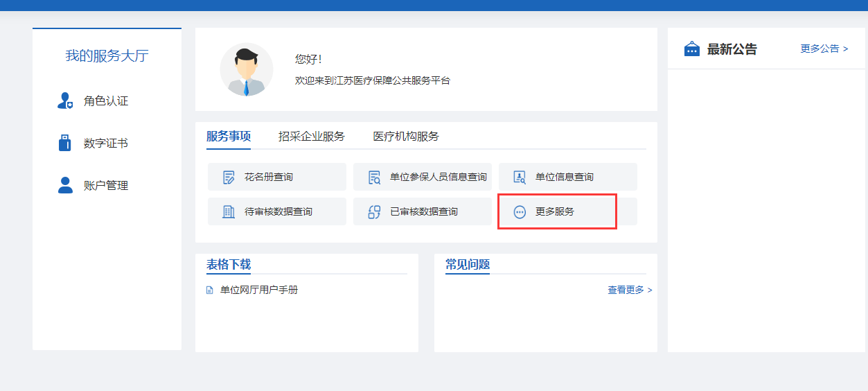Viewport: 868px width, 391px height.
Task: Select the 服务事项 tab
Action: tap(229, 136)
